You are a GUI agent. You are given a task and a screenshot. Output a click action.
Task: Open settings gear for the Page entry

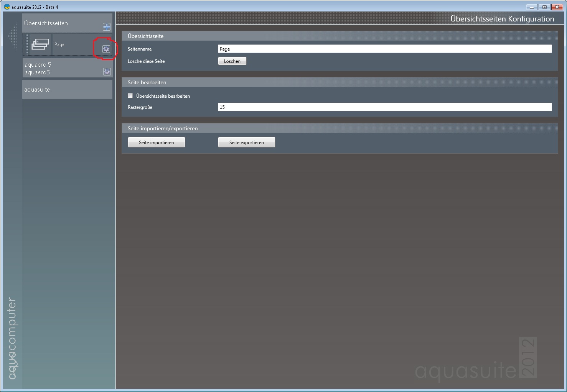pyautogui.click(x=106, y=49)
